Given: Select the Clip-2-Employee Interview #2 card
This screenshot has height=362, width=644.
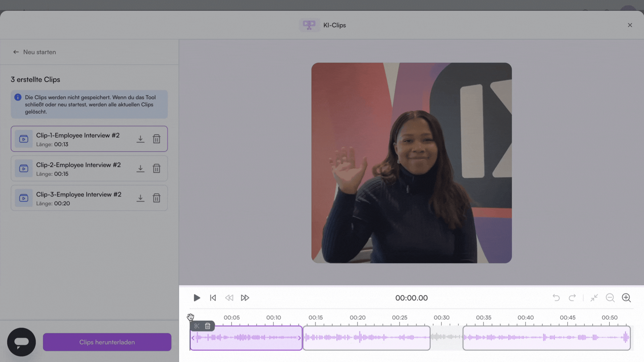Looking at the screenshot, I should pyautogui.click(x=89, y=168).
